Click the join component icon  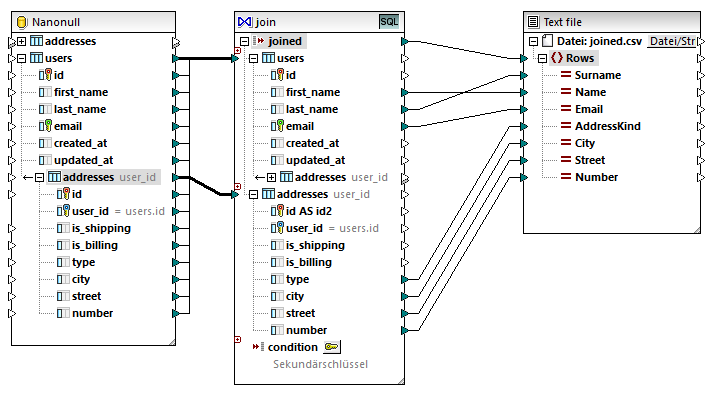click(x=245, y=22)
